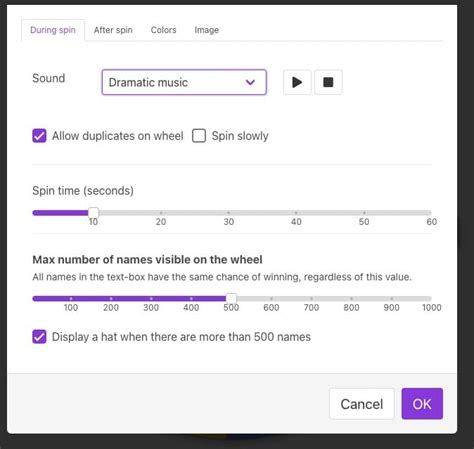
Task: Click the 'Spin time (seconds)' label
Action: coord(83,191)
